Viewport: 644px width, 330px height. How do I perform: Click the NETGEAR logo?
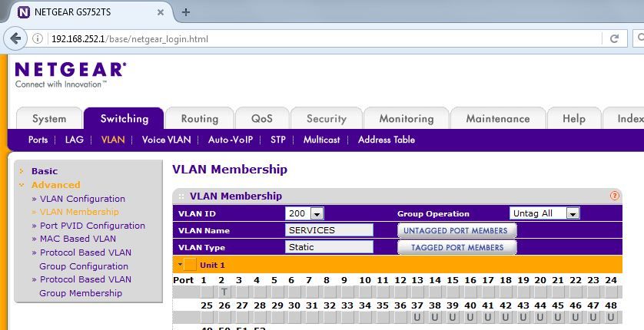pyautogui.click(x=71, y=74)
